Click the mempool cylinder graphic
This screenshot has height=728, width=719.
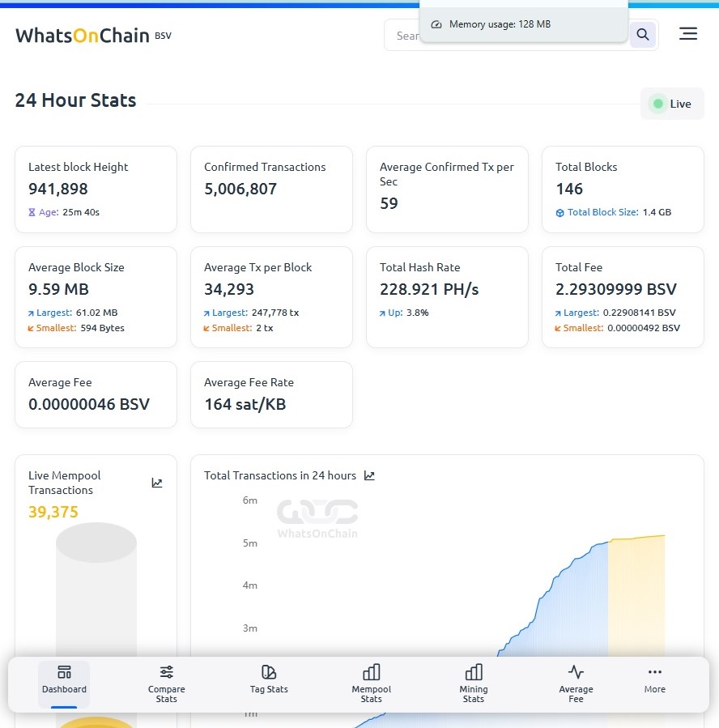96,590
